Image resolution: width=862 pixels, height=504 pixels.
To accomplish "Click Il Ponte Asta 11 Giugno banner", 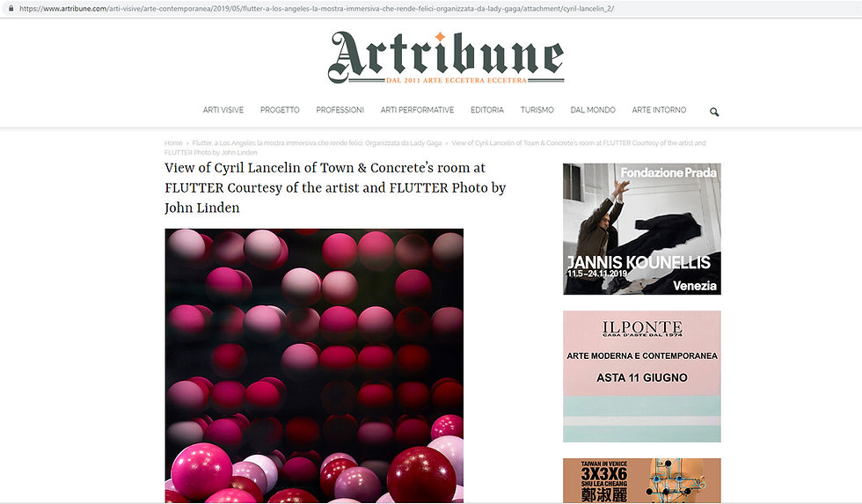I will click(641, 376).
